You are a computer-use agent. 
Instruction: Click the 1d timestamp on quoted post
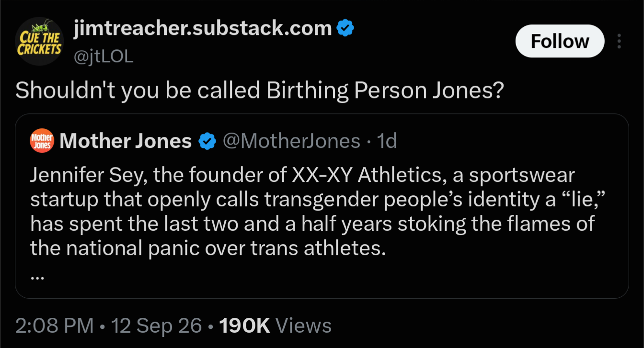coord(387,141)
